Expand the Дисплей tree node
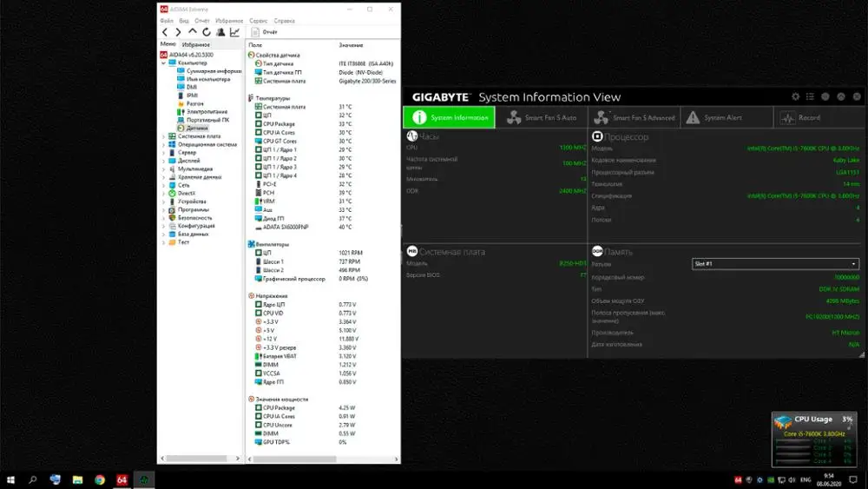 point(164,161)
